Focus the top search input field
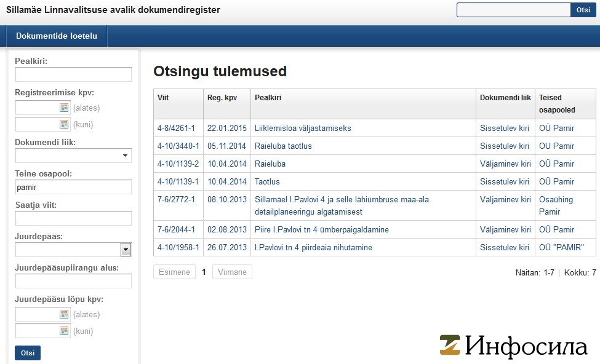 pyautogui.click(x=513, y=10)
